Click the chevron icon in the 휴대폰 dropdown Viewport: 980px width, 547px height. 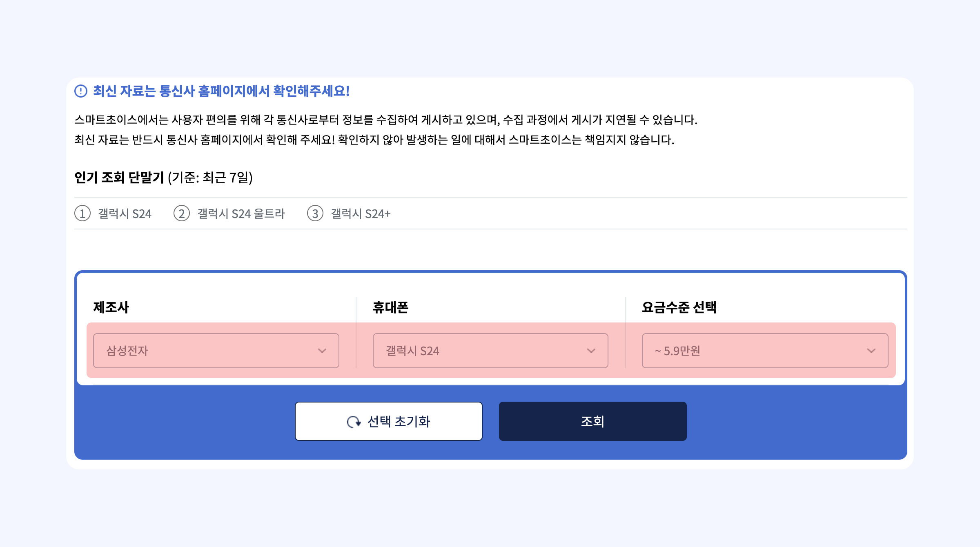591,350
